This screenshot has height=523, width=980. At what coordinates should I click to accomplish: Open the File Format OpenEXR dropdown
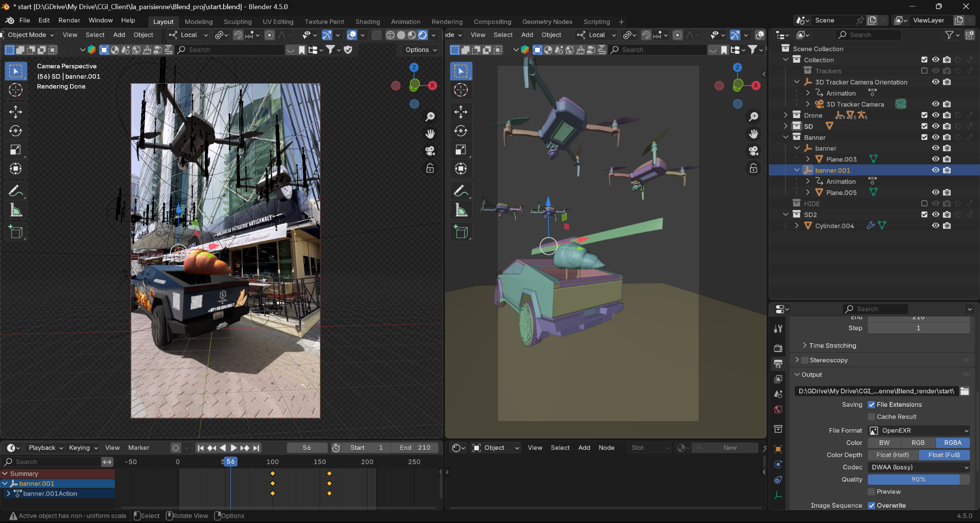pos(919,430)
